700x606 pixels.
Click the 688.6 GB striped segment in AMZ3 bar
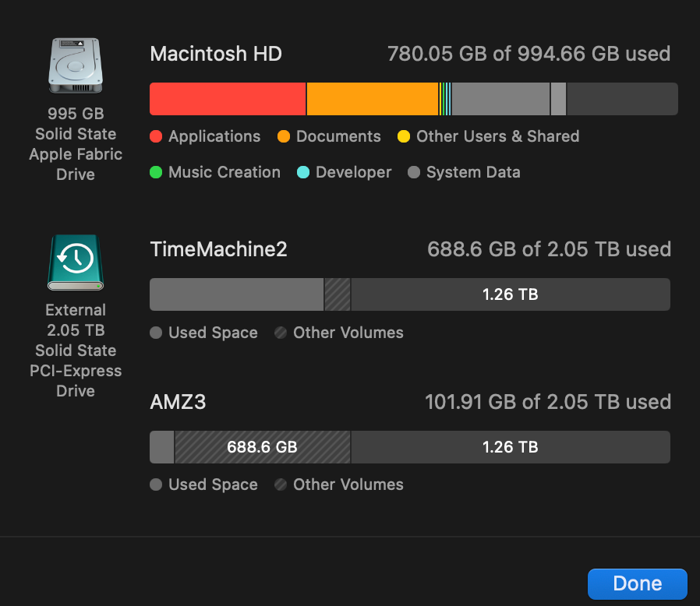pos(262,447)
